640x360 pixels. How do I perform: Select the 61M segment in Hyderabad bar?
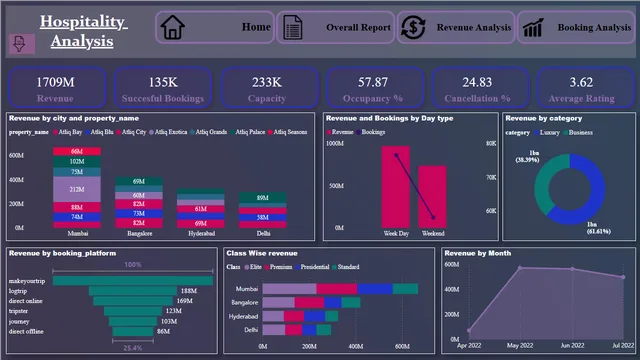(200, 209)
